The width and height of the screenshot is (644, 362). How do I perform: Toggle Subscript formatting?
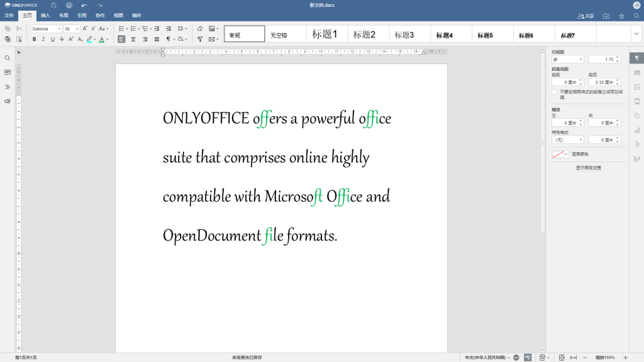click(x=80, y=40)
